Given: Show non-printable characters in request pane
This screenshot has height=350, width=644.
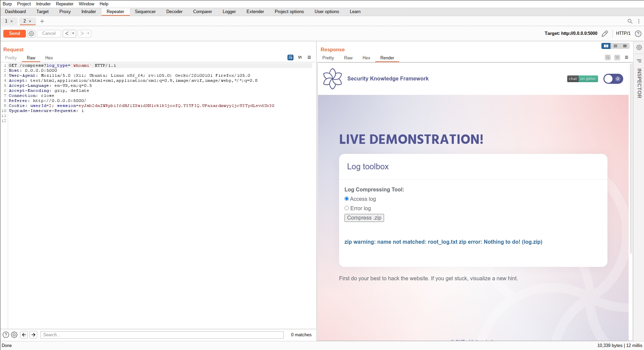Looking at the screenshot, I should click(300, 58).
